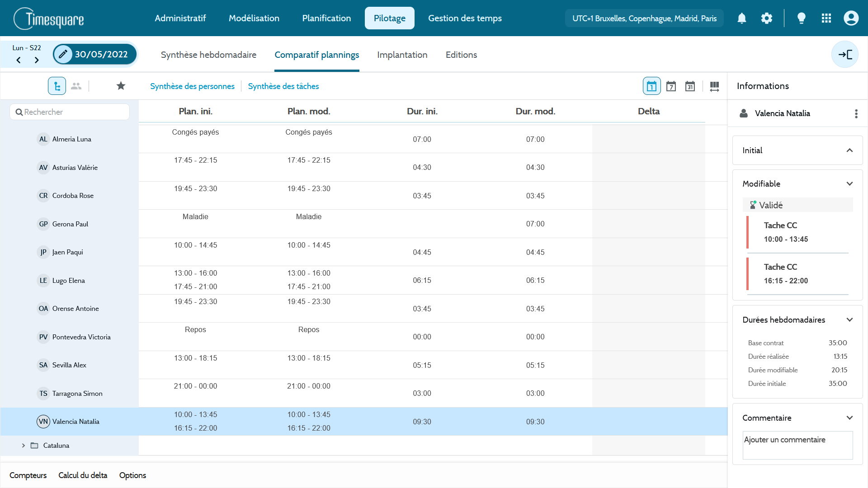The image size is (868, 488).
Task: Open the Planification menu
Action: click(x=326, y=18)
